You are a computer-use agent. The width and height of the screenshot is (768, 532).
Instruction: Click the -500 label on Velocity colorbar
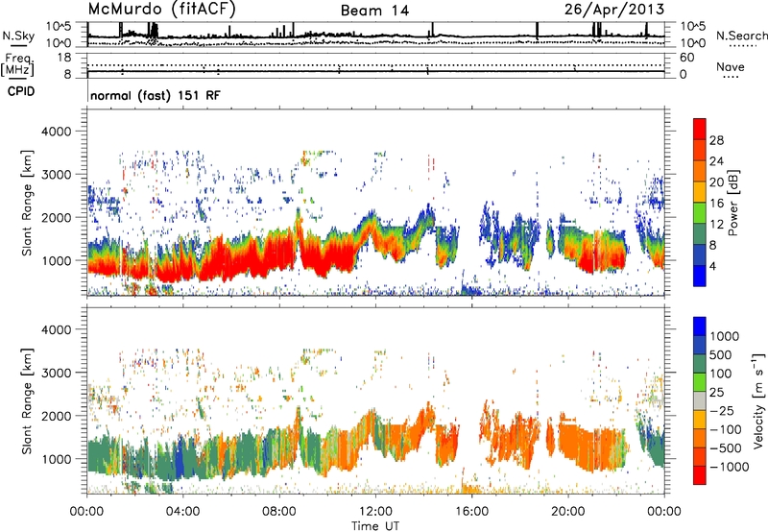tap(726, 447)
